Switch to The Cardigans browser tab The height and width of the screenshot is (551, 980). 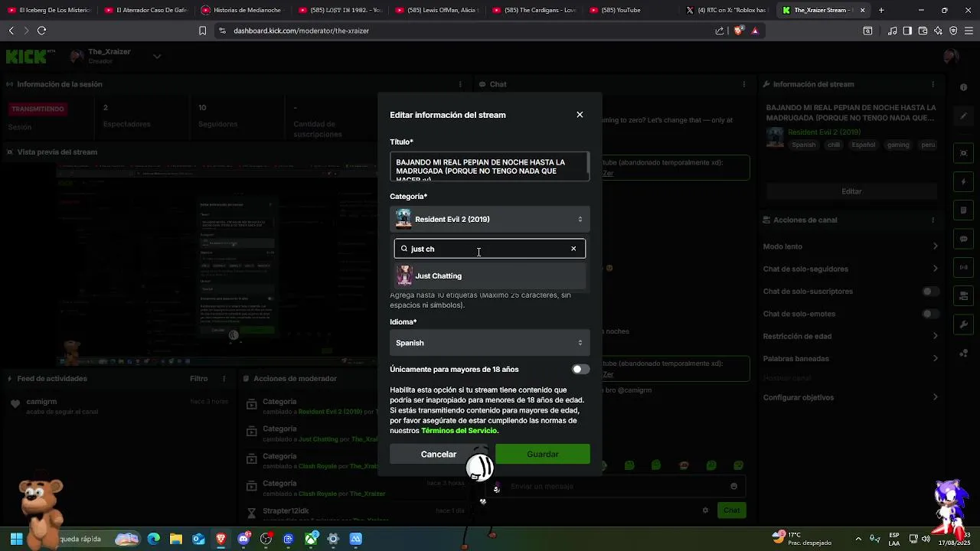[x=534, y=10]
